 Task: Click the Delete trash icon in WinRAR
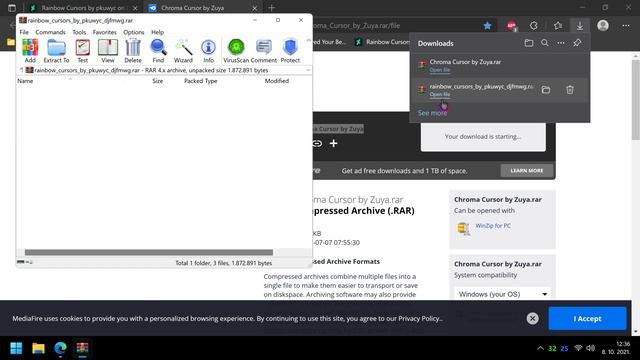tap(133, 51)
